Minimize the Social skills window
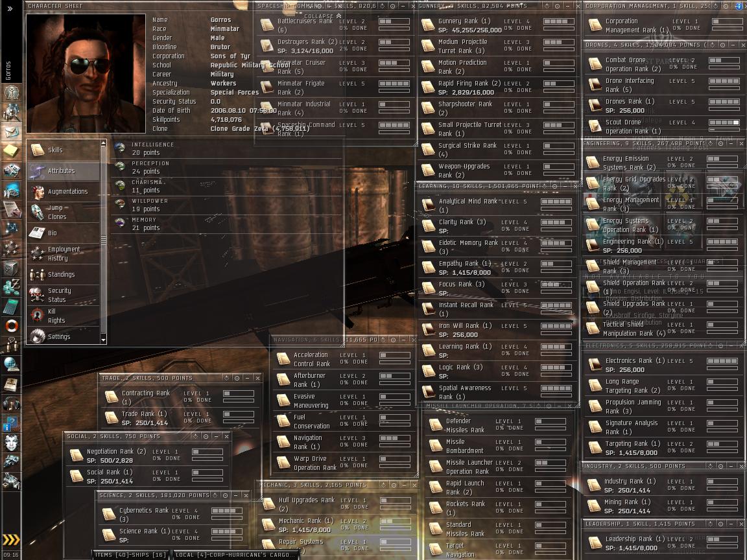747x560 pixels. pos(217,436)
